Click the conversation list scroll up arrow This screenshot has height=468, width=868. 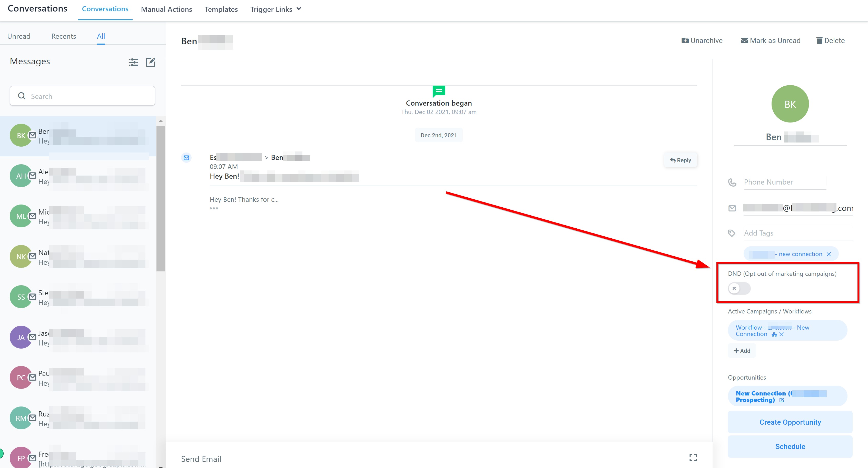pos(161,121)
